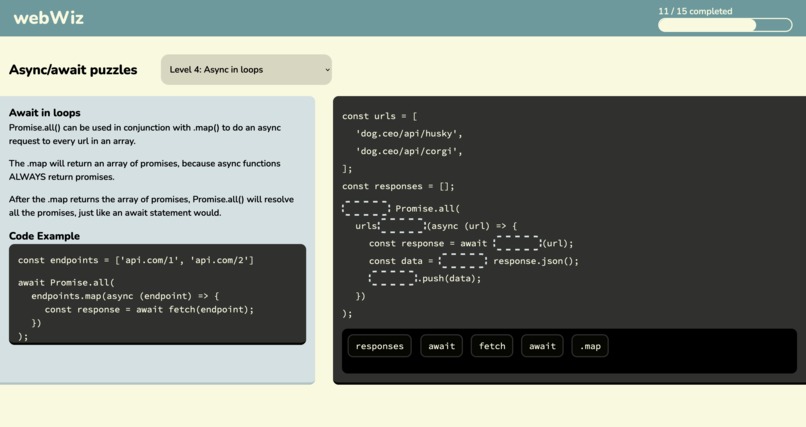Click the blank slot before response.json()
The height and width of the screenshot is (427, 806).
pos(463,261)
